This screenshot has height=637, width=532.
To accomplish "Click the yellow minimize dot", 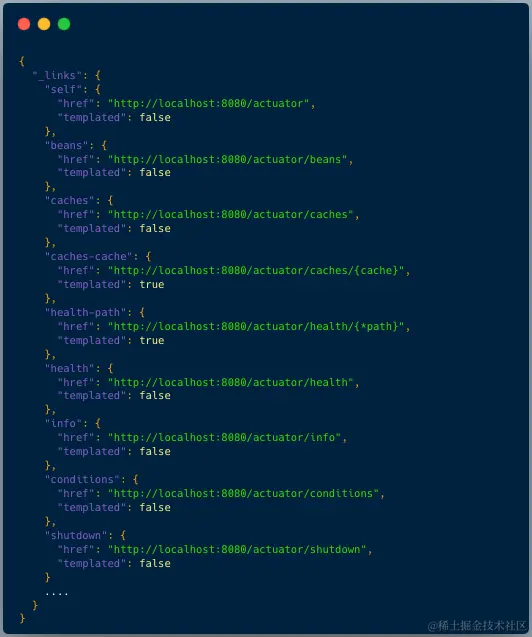I will click(44, 24).
